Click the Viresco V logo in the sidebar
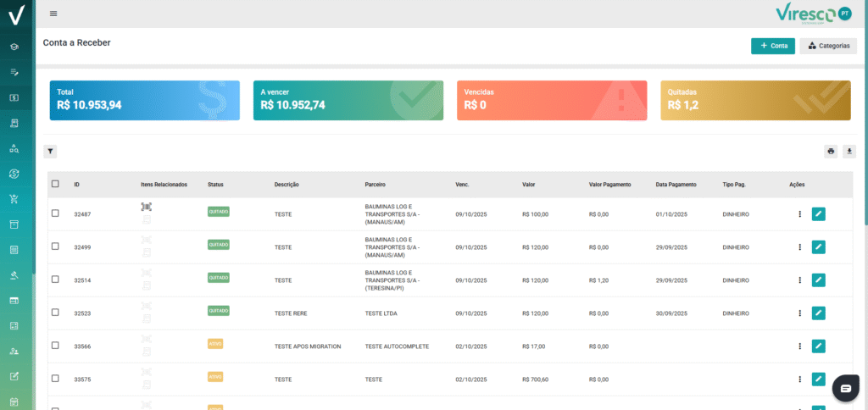This screenshot has height=410, width=868. tap(15, 14)
